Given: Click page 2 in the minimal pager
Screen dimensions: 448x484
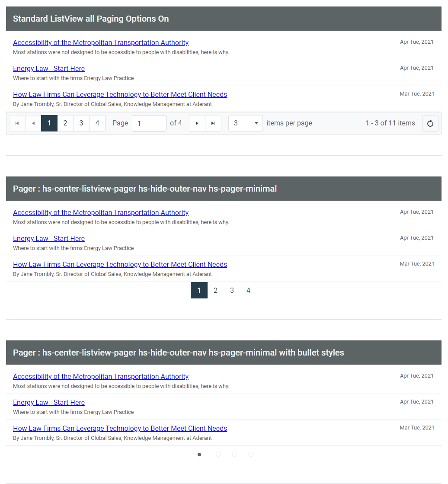Looking at the screenshot, I should 215,290.
